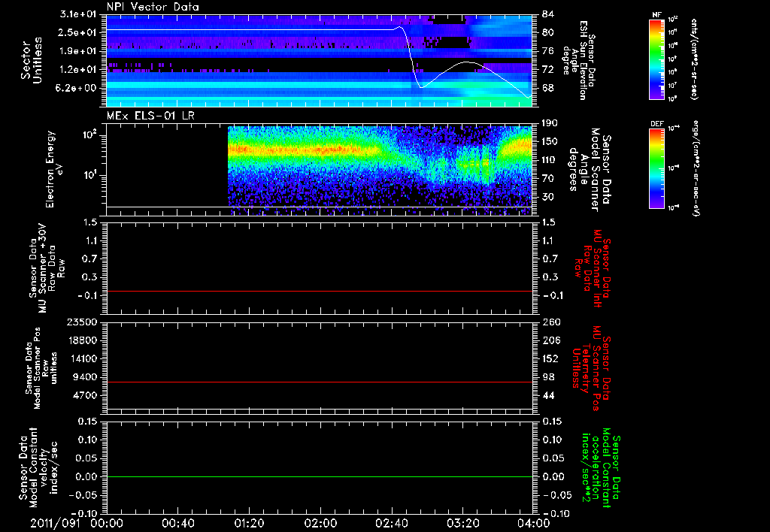Click the 4700 scanner position tick

[85, 395]
